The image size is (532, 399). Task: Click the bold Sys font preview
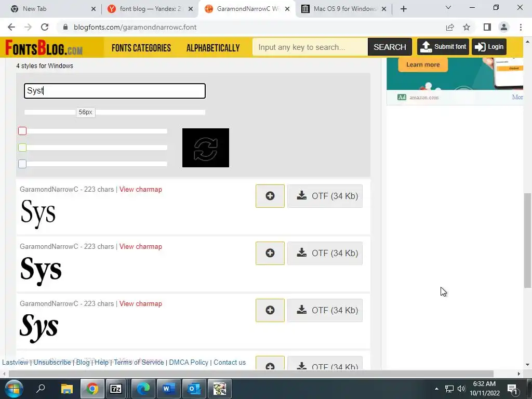point(41,271)
